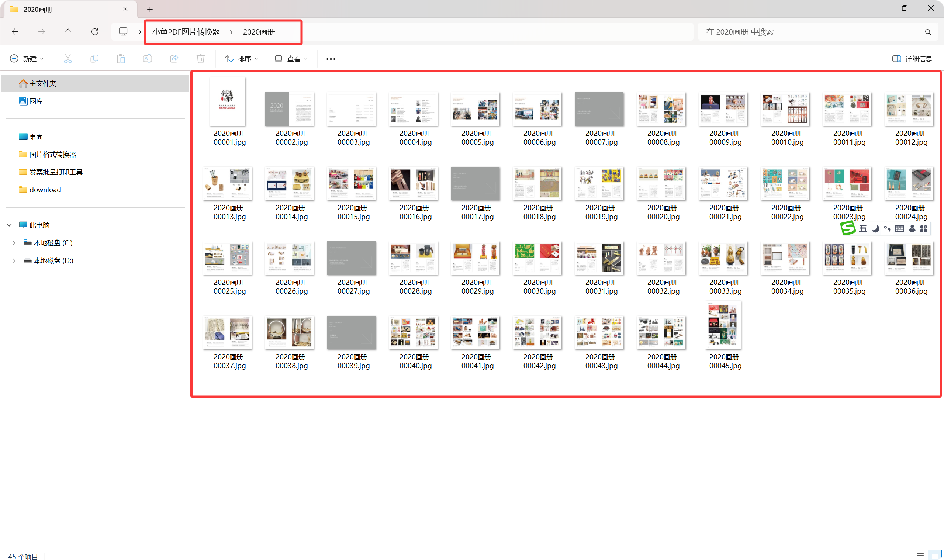Click 小鱼PDF图片转换器 breadcrumb in address bar
This screenshot has width=944, height=560.
(186, 32)
